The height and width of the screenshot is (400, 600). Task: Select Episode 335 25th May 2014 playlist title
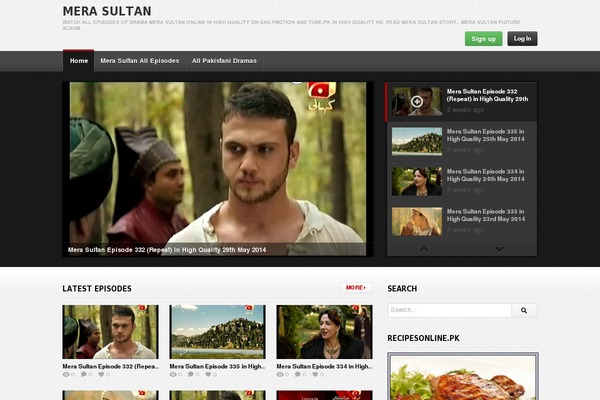coord(486,135)
